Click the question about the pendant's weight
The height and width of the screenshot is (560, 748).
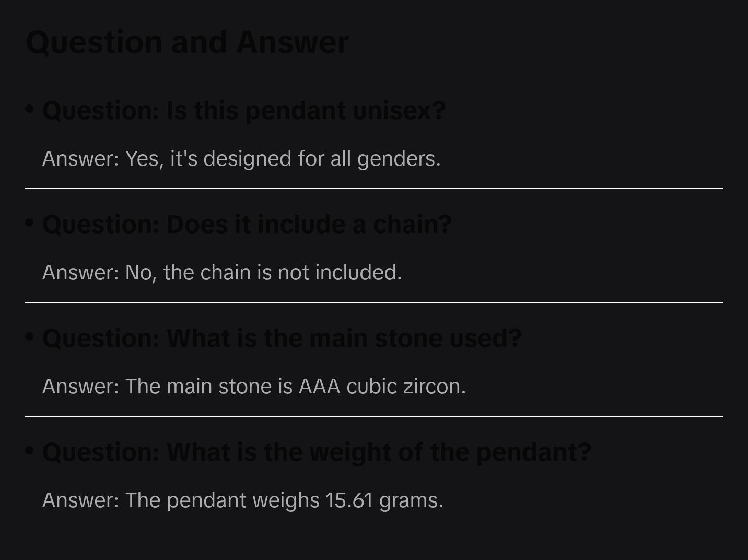pos(317,452)
